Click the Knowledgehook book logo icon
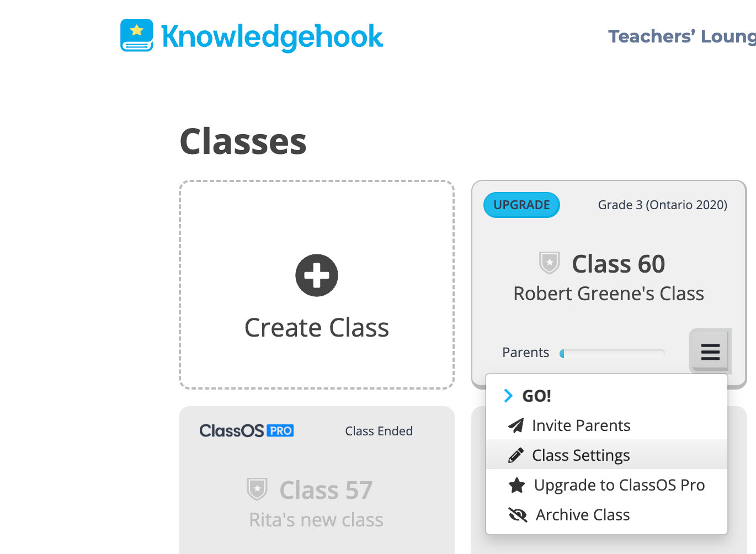Image resolution: width=756 pixels, height=554 pixels. (137, 35)
